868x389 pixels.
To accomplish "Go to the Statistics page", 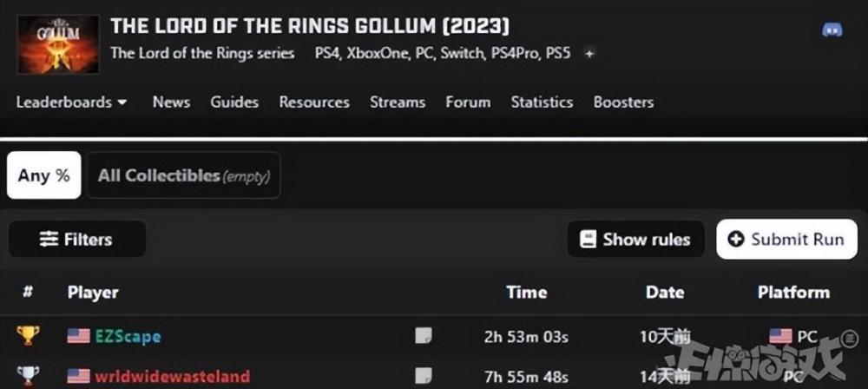I will 542,102.
